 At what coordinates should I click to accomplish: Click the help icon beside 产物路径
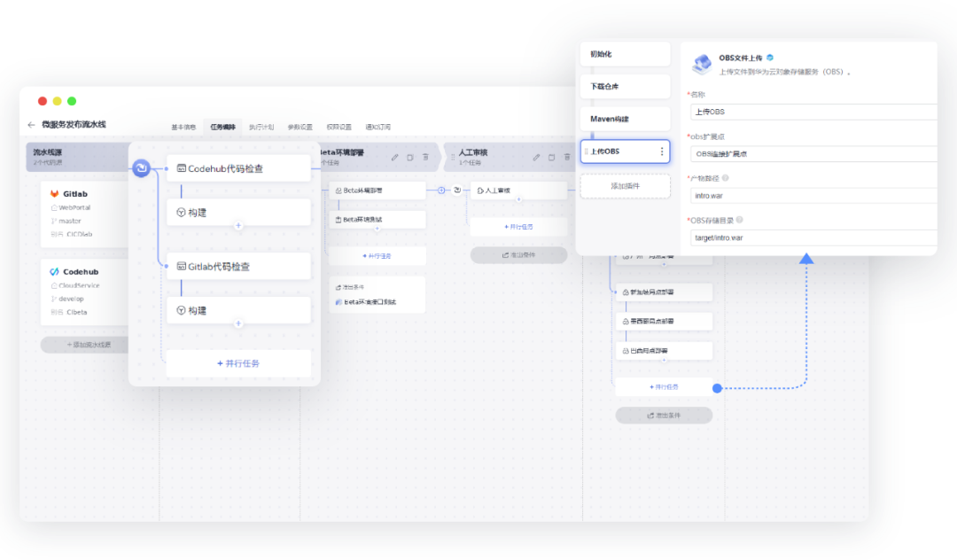(725, 178)
